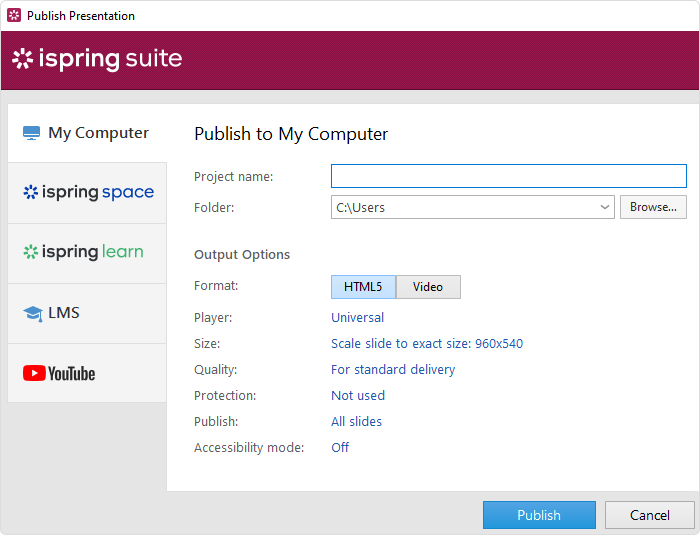Open the Protection Not used link
700x535 pixels.
[x=358, y=396]
